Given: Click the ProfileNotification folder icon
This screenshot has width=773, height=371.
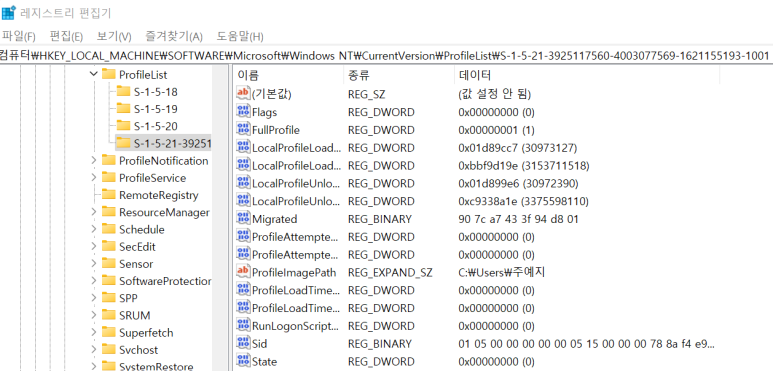Looking at the screenshot, I should coord(108,161).
